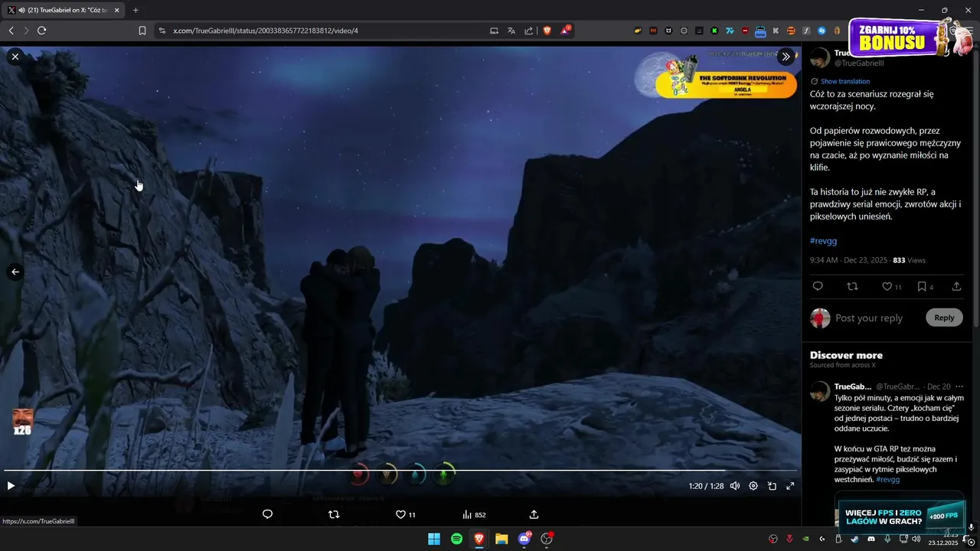The width and height of the screenshot is (980, 551).
Task: Translate page icon in address bar
Action: pyautogui.click(x=511, y=31)
